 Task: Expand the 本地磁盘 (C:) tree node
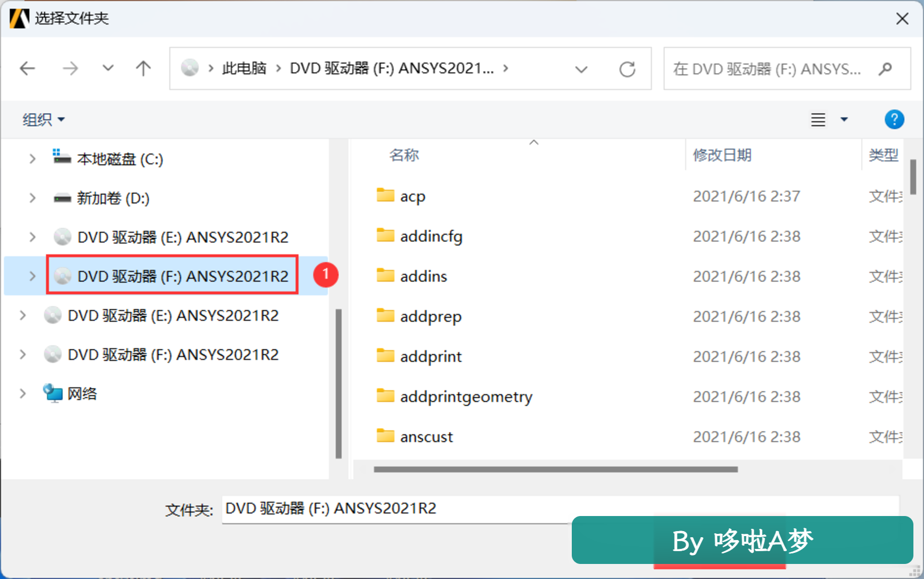click(32, 159)
